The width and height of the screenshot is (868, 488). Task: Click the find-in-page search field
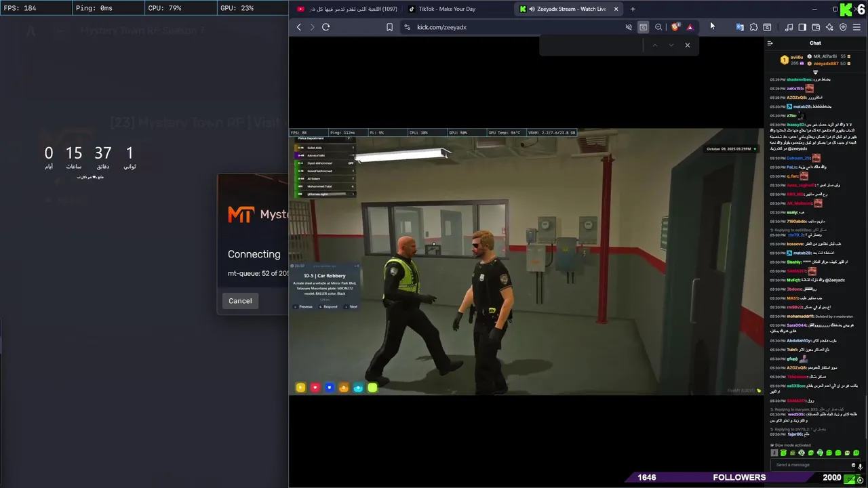point(591,45)
